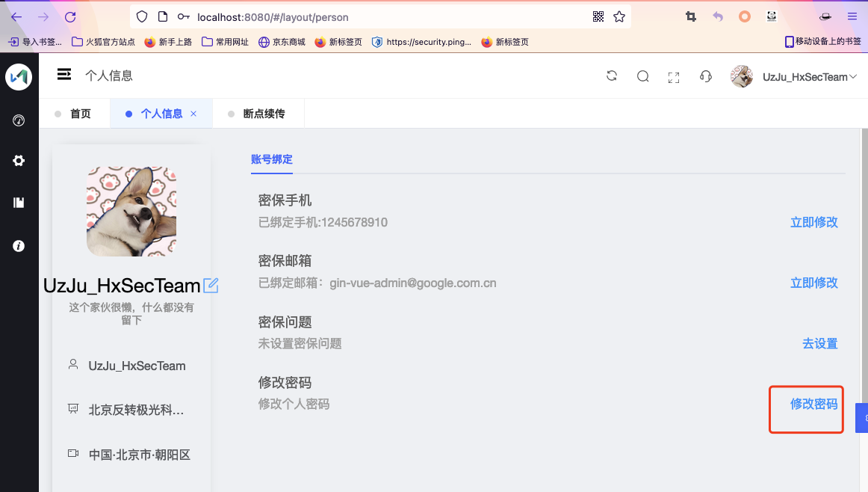The width and height of the screenshot is (868, 492).
Task: Open the Firefox application menu
Action: coord(852,16)
